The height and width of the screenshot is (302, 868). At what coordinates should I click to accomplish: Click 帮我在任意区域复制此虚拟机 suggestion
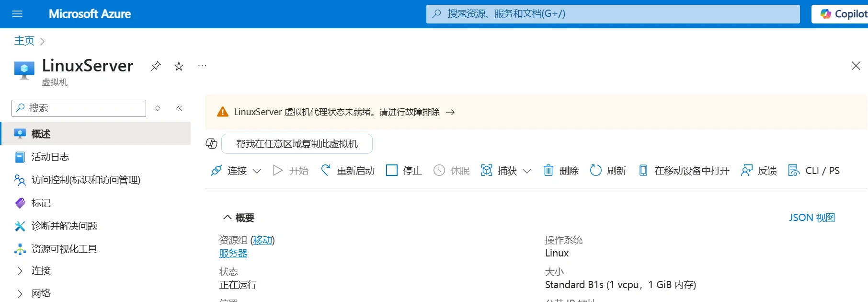tap(297, 144)
